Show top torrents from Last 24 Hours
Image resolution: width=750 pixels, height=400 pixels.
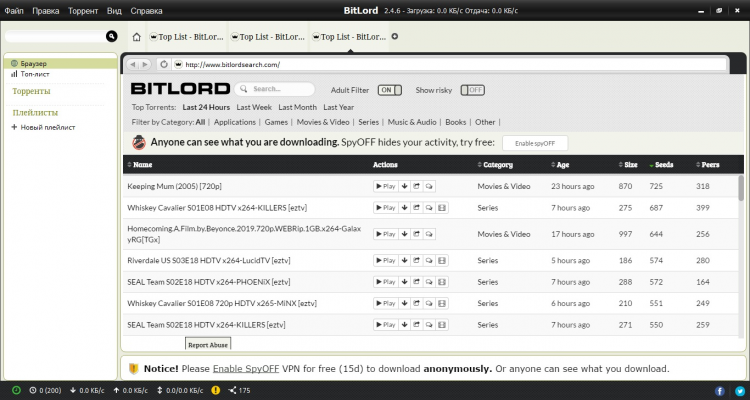point(206,107)
